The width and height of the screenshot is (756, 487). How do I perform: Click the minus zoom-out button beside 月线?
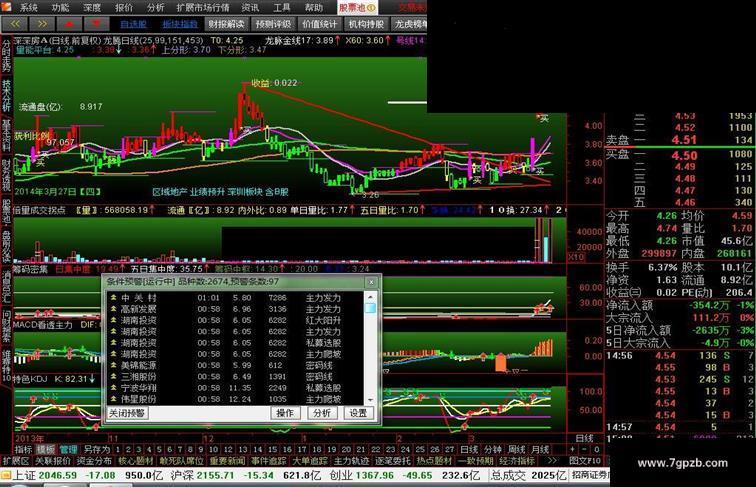pos(584,449)
